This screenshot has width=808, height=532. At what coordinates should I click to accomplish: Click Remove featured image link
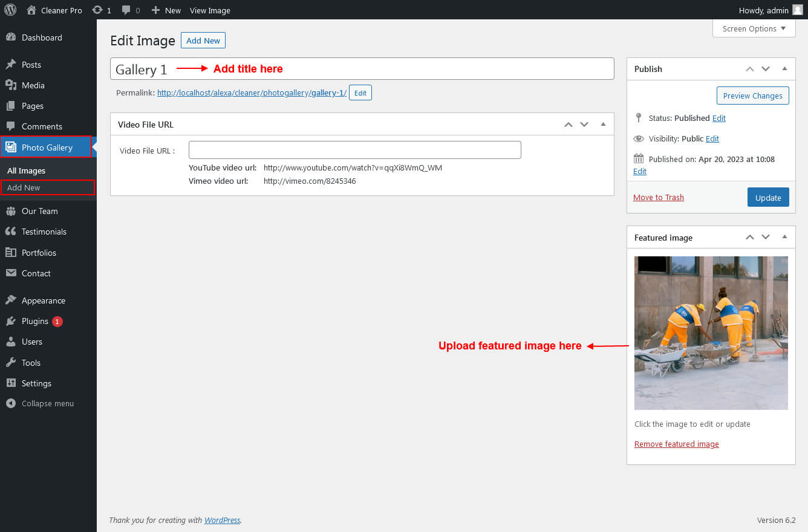pos(677,444)
